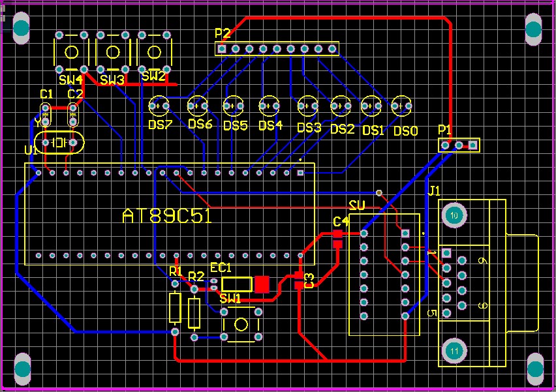Select the R2 resistor body rectangle

pyautogui.click(x=194, y=313)
